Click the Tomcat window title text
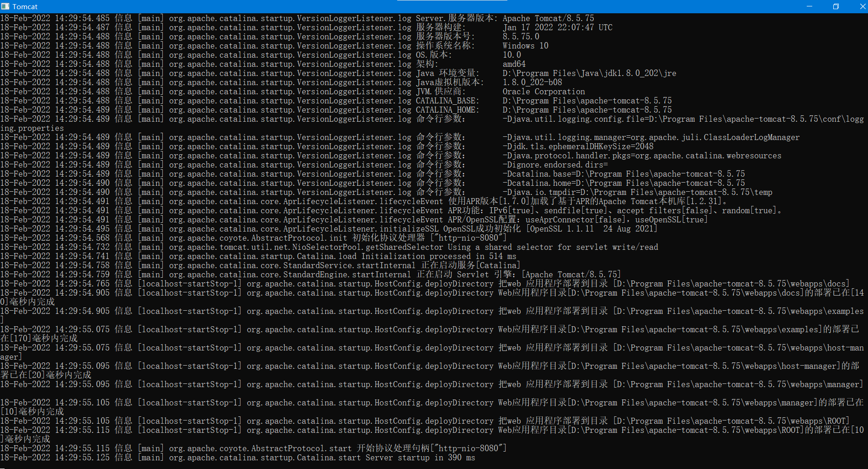 pos(25,6)
